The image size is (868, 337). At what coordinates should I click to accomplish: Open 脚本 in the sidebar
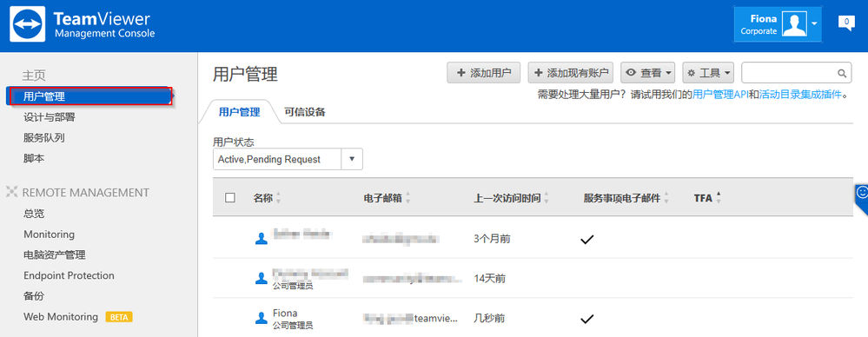[34, 158]
